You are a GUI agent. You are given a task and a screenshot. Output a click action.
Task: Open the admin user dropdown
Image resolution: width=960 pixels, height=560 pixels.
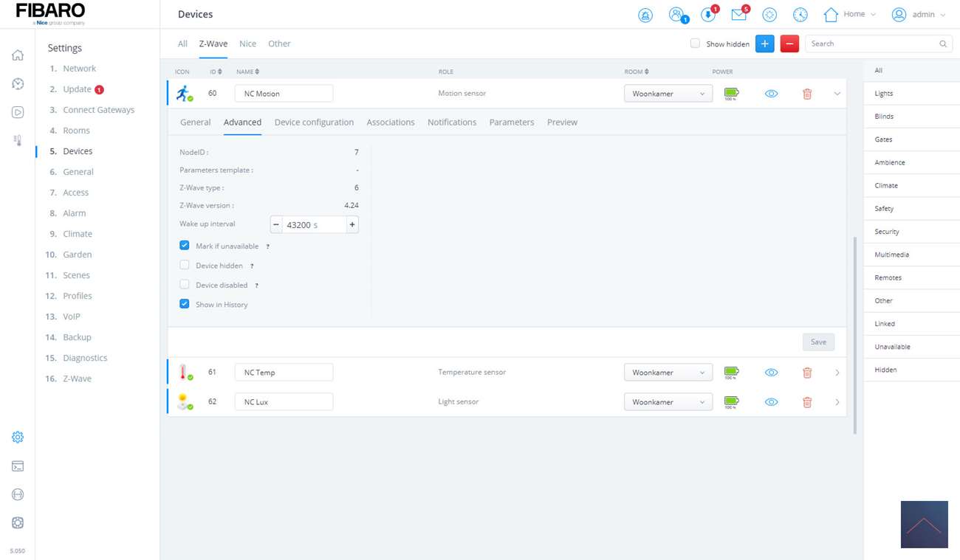click(x=919, y=15)
